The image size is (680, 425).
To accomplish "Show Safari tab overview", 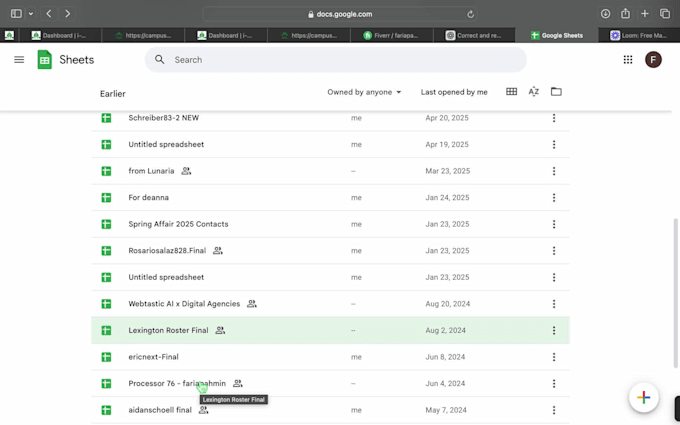I will [665, 14].
